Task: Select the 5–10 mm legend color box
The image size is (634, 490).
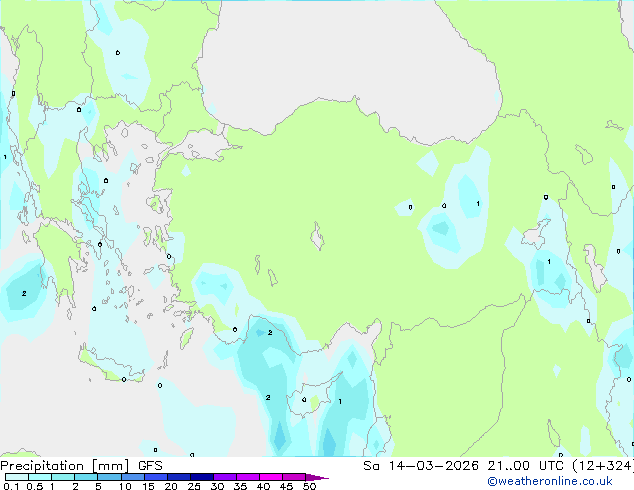Action: coord(109,477)
